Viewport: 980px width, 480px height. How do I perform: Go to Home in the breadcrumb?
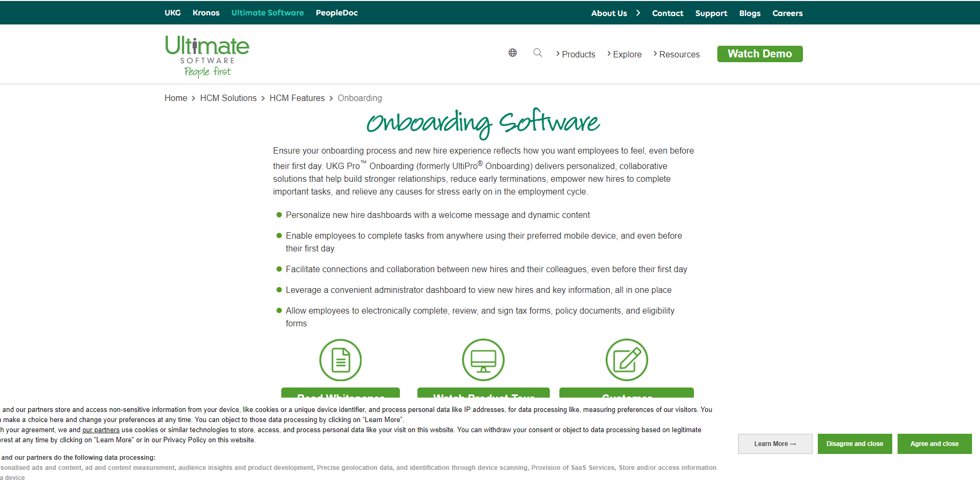click(x=176, y=98)
